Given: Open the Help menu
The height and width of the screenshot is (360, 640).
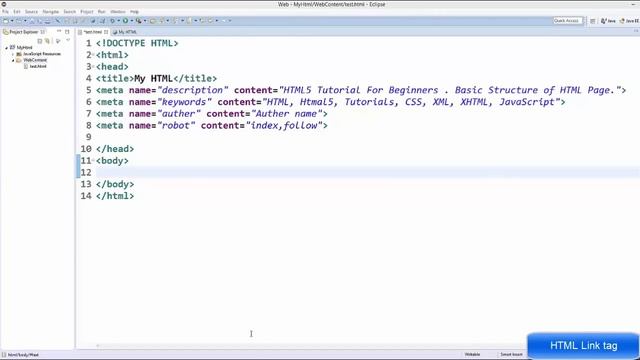Looking at the screenshot, I should tap(134, 12).
